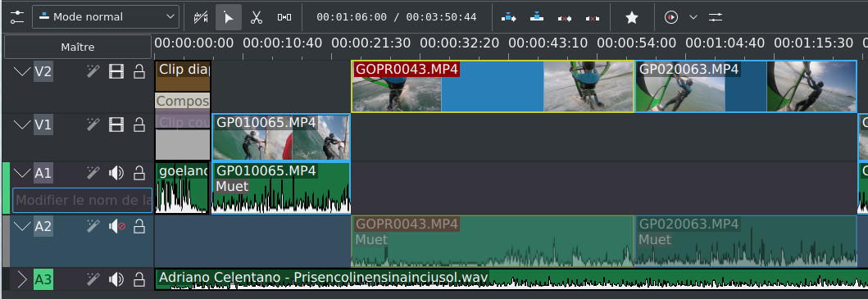The height and width of the screenshot is (299, 868).
Task: Hide video on V2 track
Action: coord(116,71)
